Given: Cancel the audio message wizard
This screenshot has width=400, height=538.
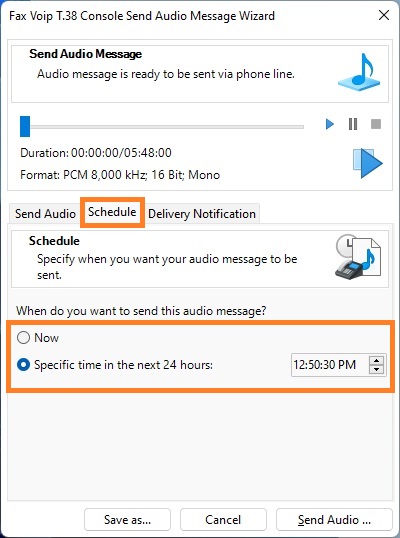Looking at the screenshot, I should (223, 519).
